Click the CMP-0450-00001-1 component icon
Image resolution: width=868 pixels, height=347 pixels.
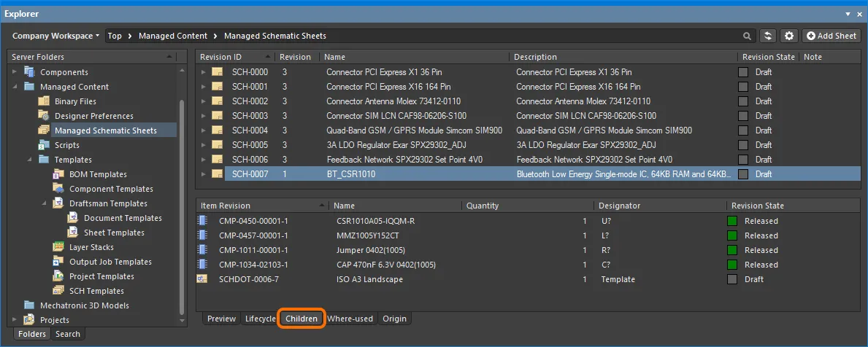202,221
